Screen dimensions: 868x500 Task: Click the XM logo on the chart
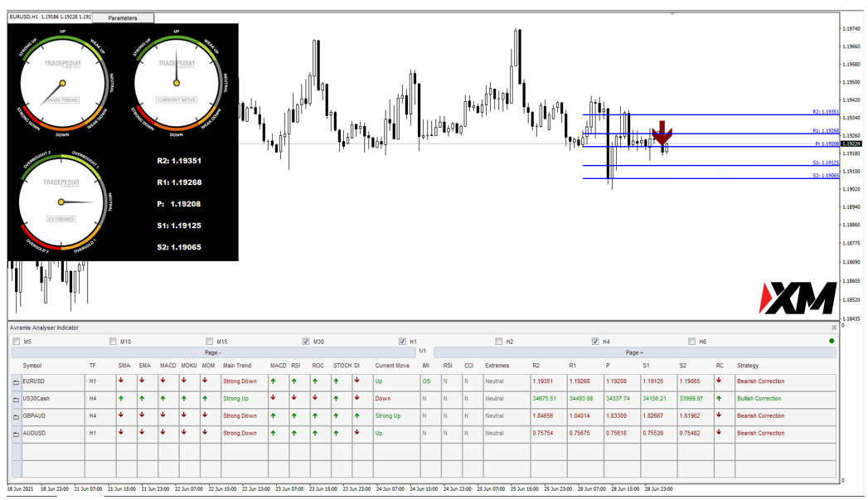pyautogui.click(x=798, y=299)
